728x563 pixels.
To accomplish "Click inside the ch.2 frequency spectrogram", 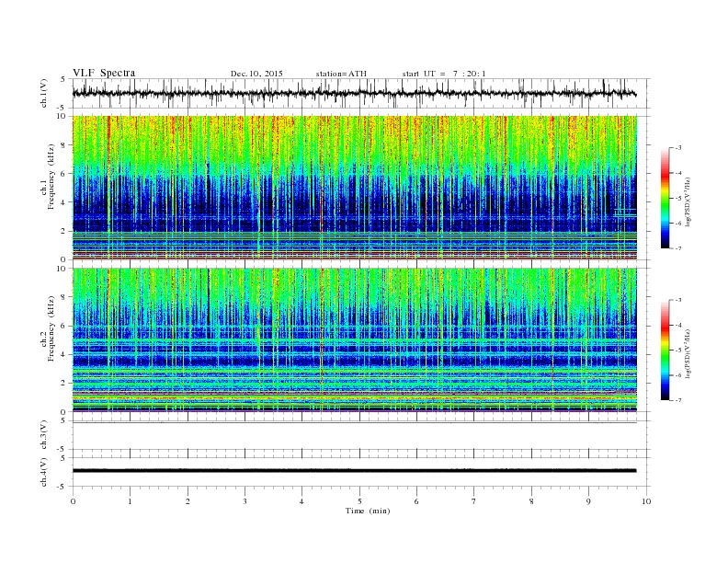I will tap(354, 340).
